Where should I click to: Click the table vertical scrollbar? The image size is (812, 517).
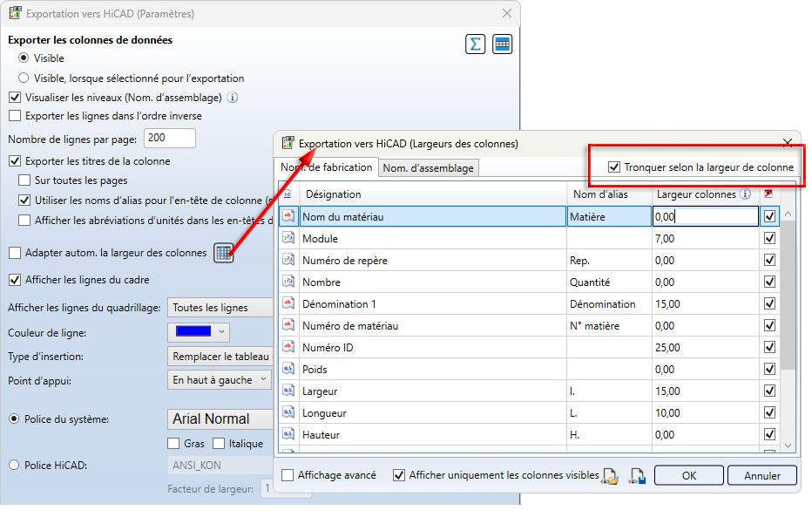click(x=788, y=296)
